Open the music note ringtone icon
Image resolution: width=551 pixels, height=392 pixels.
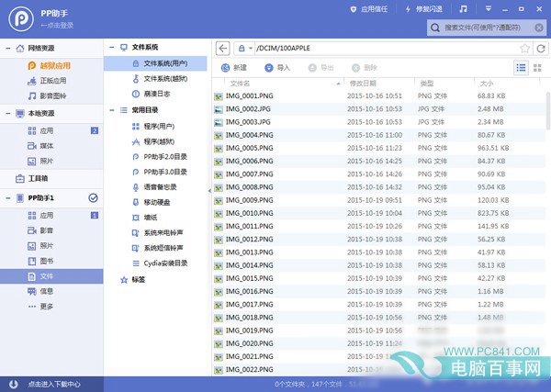point(463,9)
